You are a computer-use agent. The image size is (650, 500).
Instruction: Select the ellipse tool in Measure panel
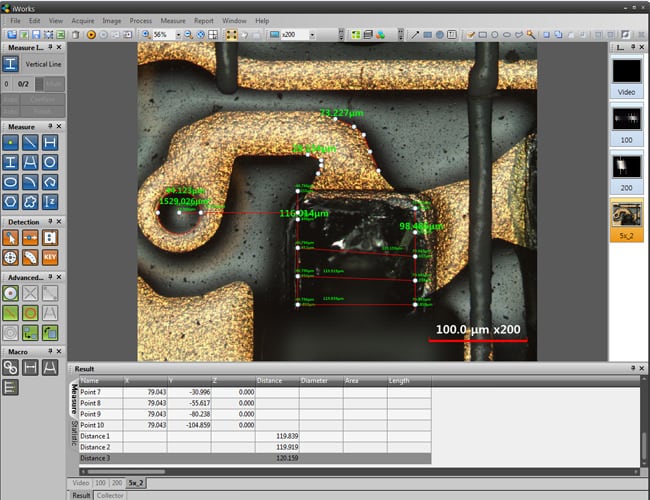11,181
